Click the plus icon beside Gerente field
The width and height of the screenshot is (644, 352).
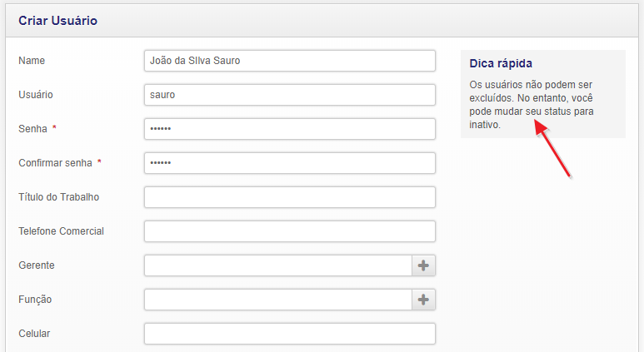click(x=423, y=265)
